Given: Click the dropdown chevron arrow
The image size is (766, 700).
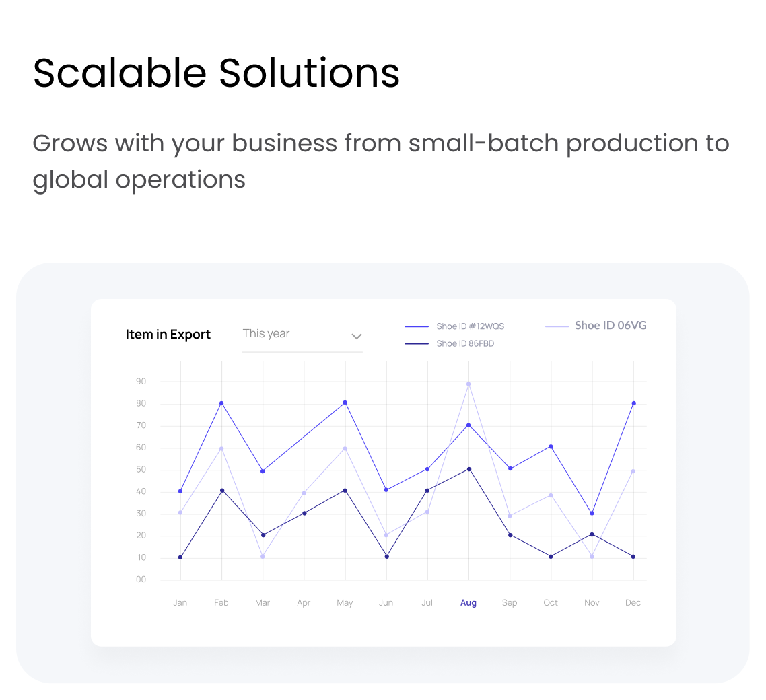Looking at the screenshot, I should 357,336.
